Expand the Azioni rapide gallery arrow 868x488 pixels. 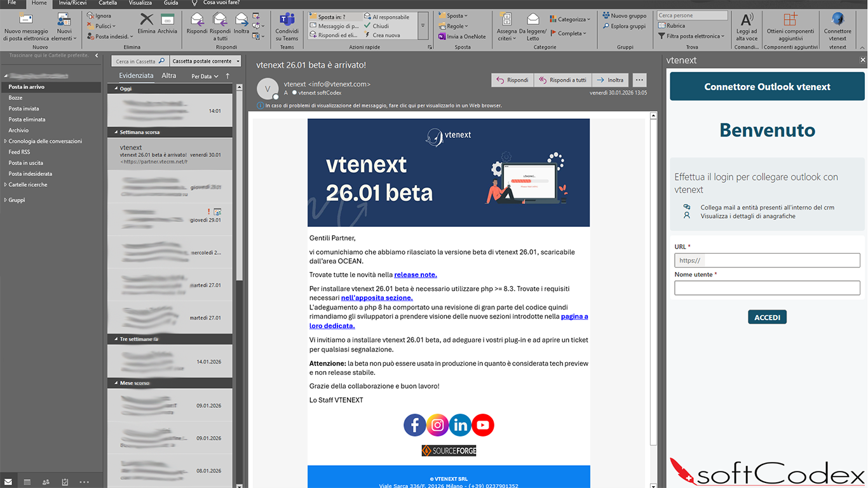pos(423,26)
